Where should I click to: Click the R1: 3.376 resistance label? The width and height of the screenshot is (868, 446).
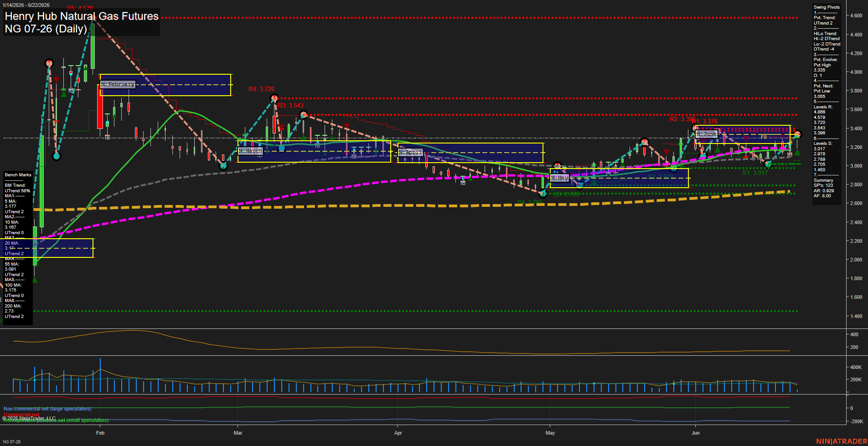[x=705, y=122]
